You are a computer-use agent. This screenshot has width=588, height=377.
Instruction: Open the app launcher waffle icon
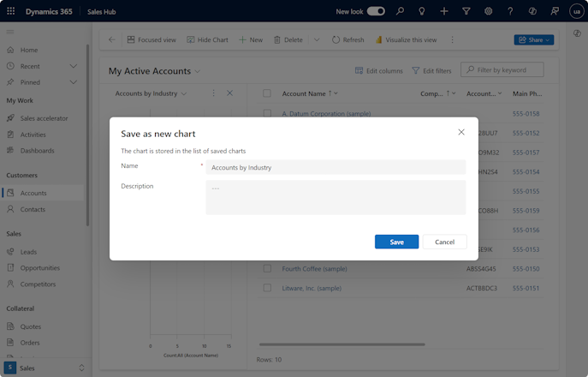[x=11, y=11]
